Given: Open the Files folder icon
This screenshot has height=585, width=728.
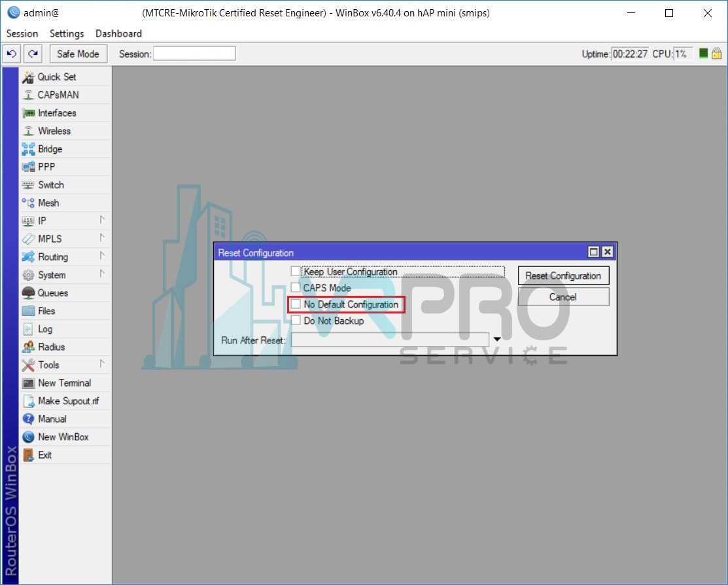Looking at the screenshot, I should [28, 311].
